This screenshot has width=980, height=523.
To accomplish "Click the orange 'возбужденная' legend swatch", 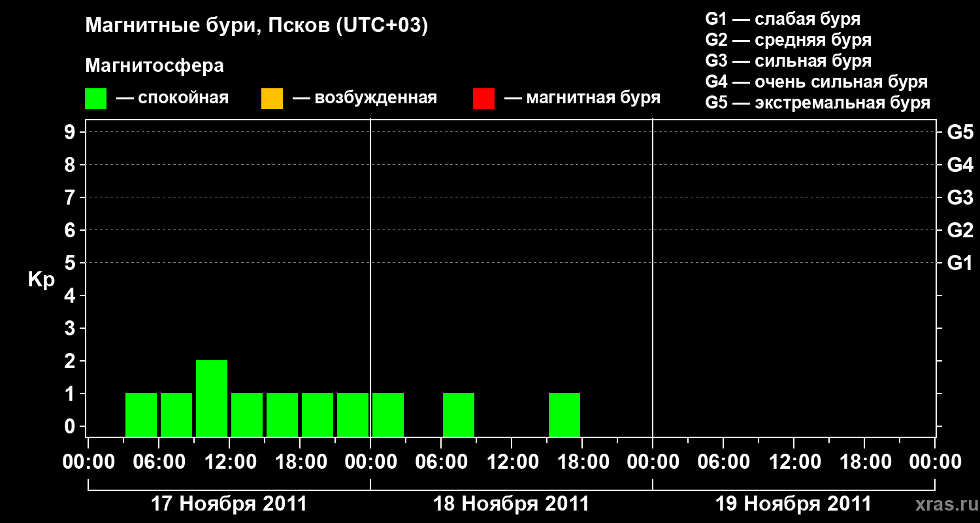I will click(x=272, y=99).
